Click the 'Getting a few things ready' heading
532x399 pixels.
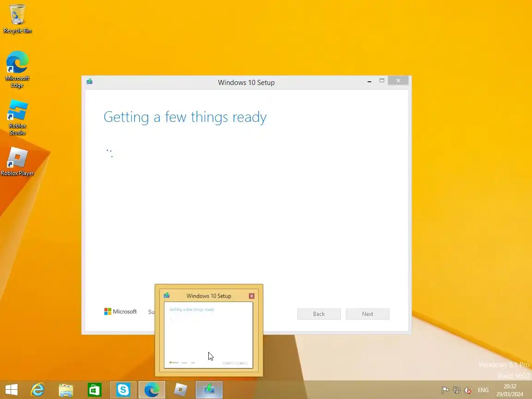coord(185,117)
